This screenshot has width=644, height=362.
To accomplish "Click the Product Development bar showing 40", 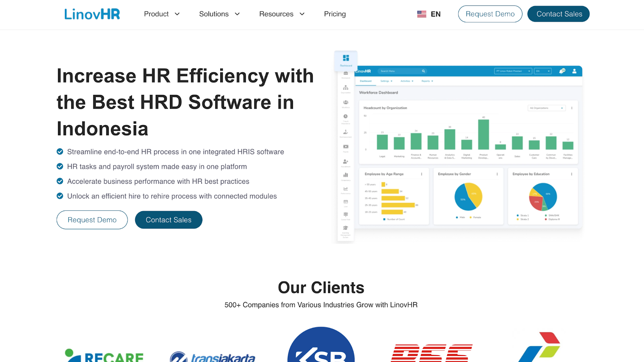I will (483, 135).
